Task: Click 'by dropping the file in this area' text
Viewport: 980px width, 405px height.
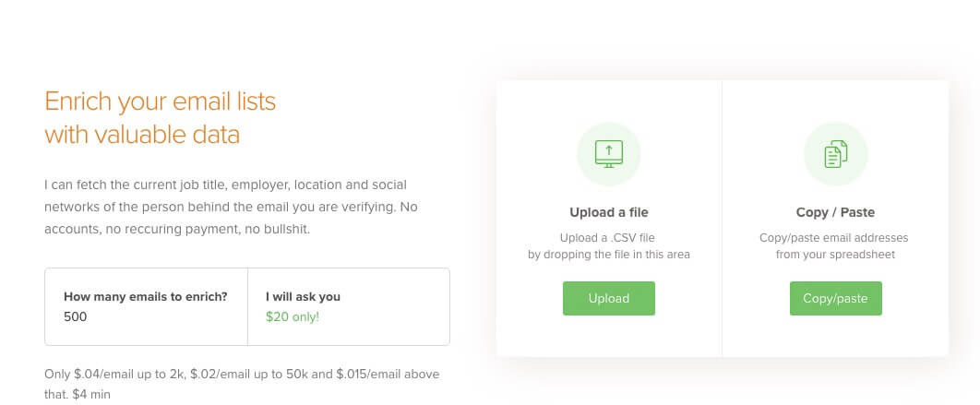Action: (x=609, y=255)
